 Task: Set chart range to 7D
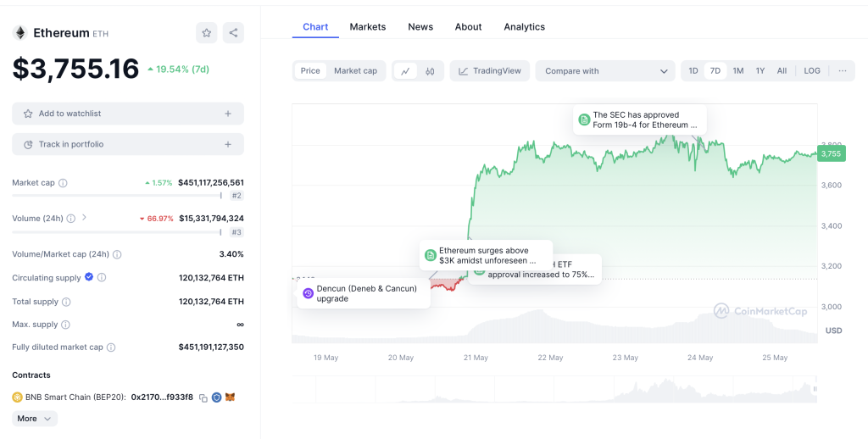coord(715,71)
